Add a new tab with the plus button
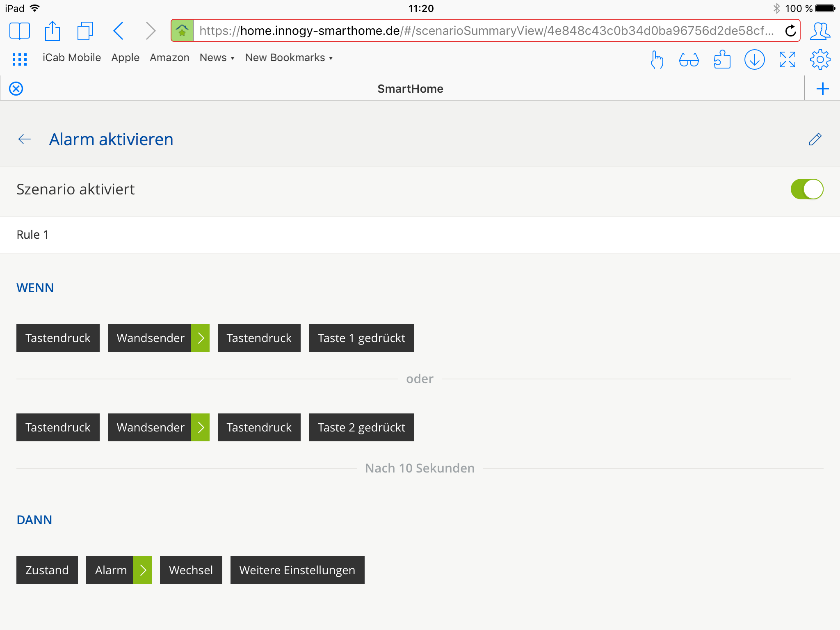This screenshot has width=840, height=630. point(822,89)
